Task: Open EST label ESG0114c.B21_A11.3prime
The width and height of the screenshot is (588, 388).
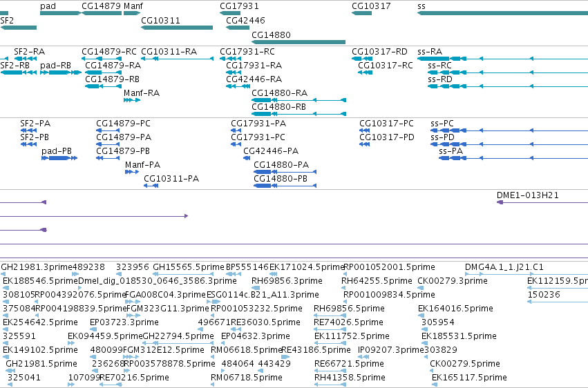Action: tap(263, 295)
